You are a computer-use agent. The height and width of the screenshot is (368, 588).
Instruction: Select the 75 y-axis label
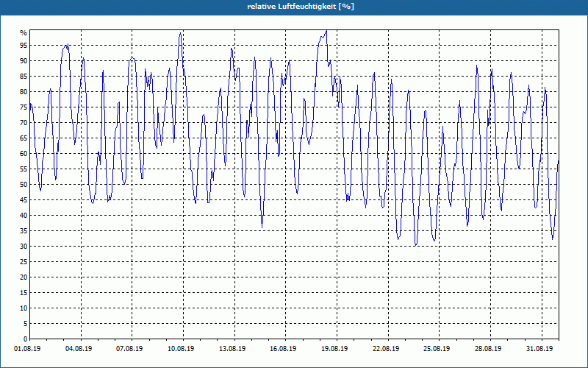point(24,107)
